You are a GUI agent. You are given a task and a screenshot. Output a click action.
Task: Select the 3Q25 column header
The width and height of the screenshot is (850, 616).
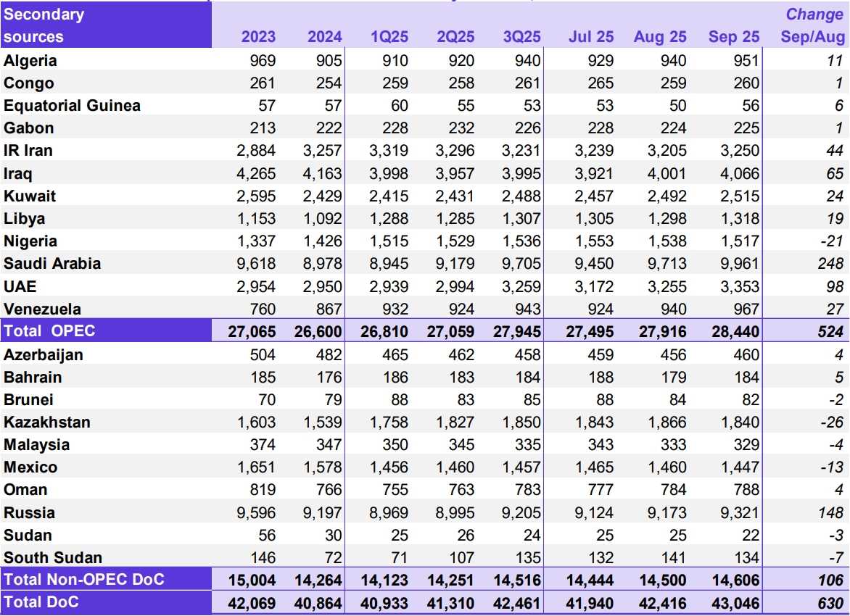(521, 37)
